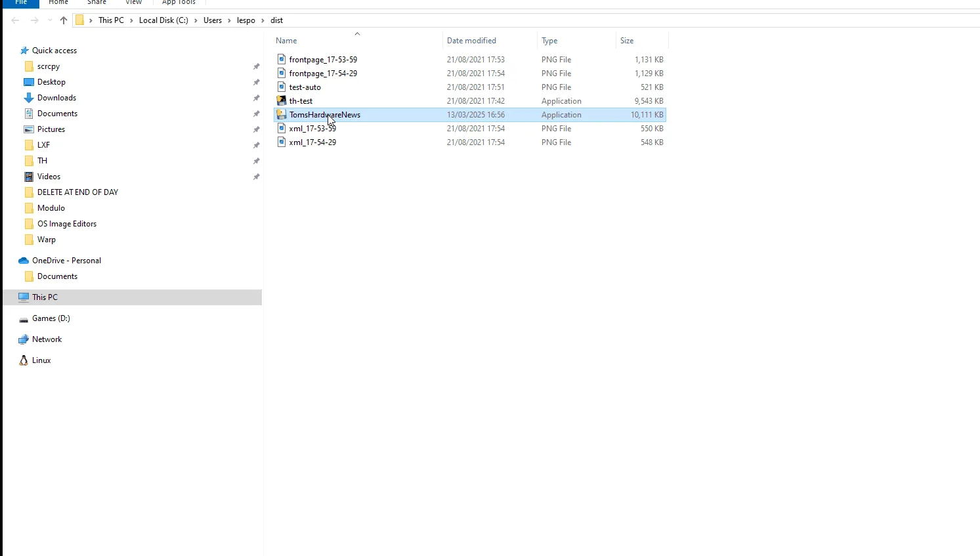
Task: Open the File menu tab
Action: coord(21,3)
